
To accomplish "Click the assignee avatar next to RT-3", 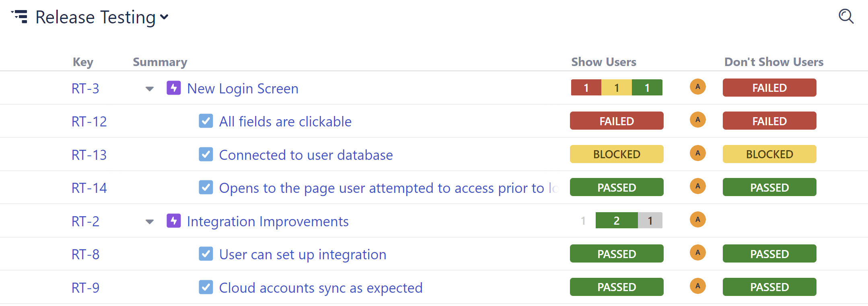I will coord(698,87).
